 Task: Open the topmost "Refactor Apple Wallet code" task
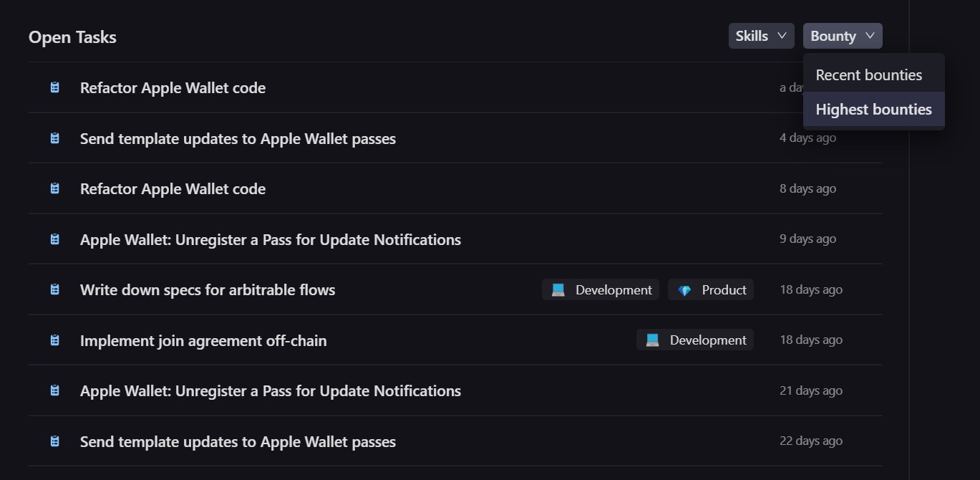[x=173, y=88]
